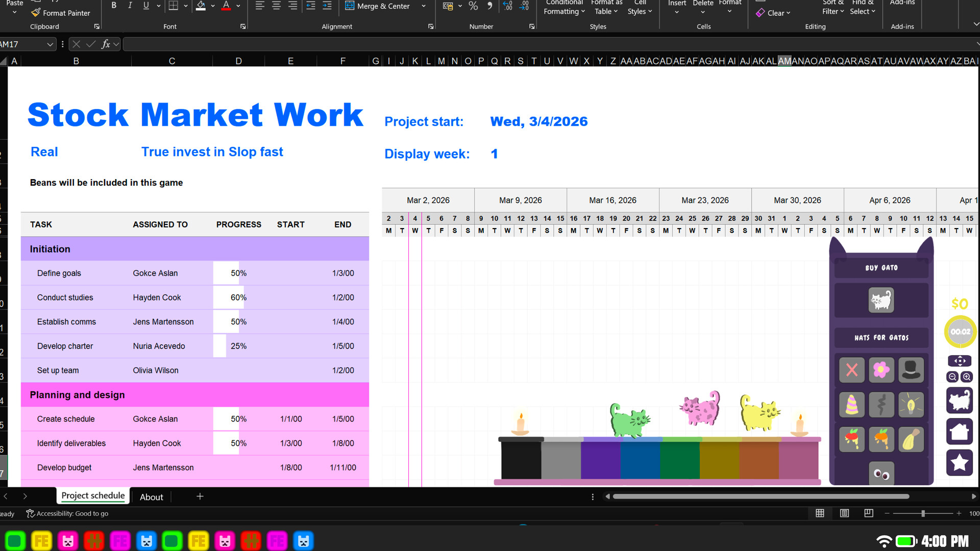The width and height of the screenshot is (980, 551).
Task: Click the Clear button in Editing group
Action: 773,13
